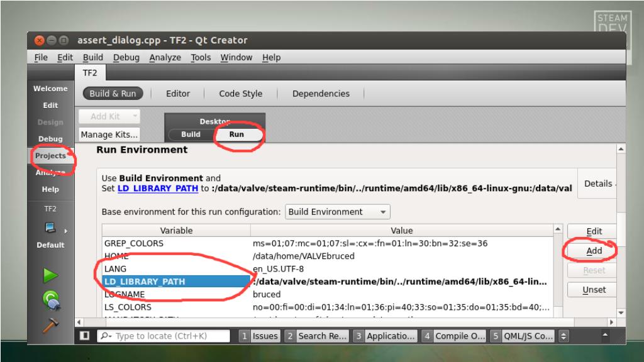Click the settings page scroll down arrow
Screen dimensions: 644x362
click(x=621, y=313)
